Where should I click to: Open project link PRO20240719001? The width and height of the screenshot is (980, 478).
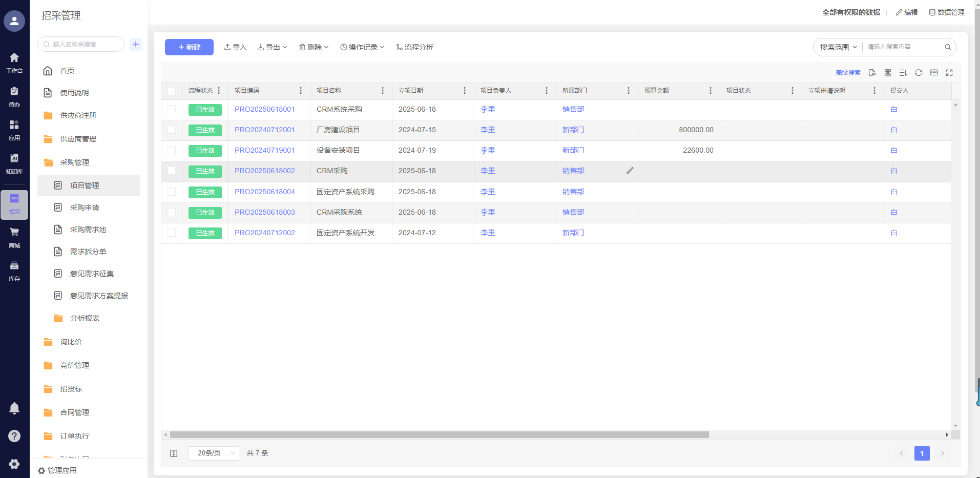pyautogui.click(x=264, y=151)
